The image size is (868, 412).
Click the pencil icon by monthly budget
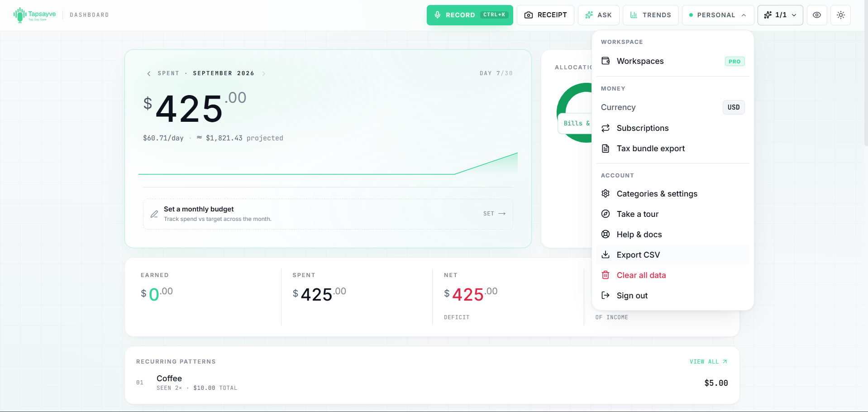pyautogui.click(x=154, y=214)
